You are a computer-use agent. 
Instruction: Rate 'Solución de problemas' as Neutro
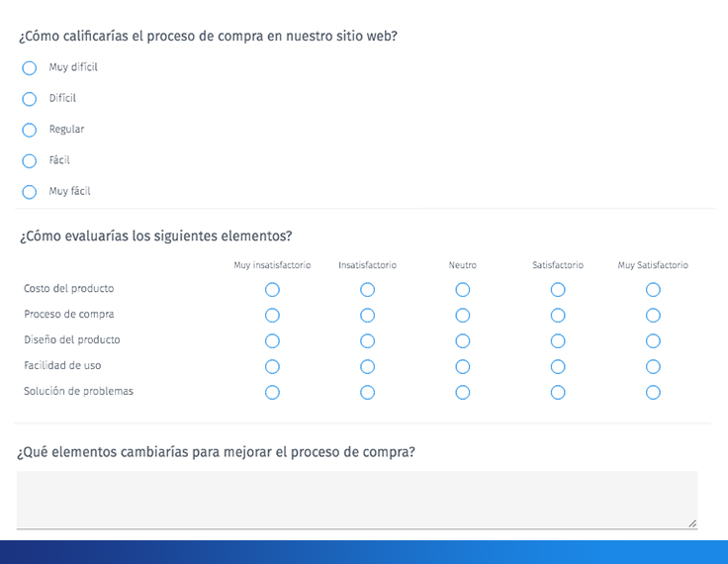point(463,393)
